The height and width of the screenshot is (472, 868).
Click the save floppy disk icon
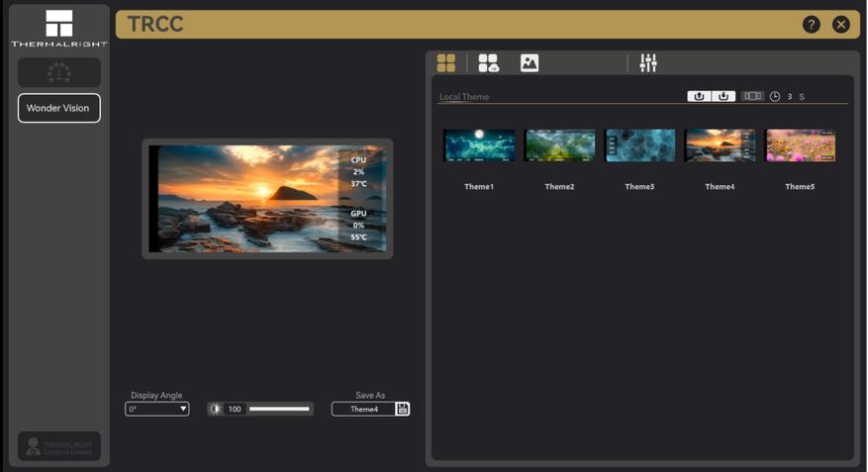tap(403, 409)
